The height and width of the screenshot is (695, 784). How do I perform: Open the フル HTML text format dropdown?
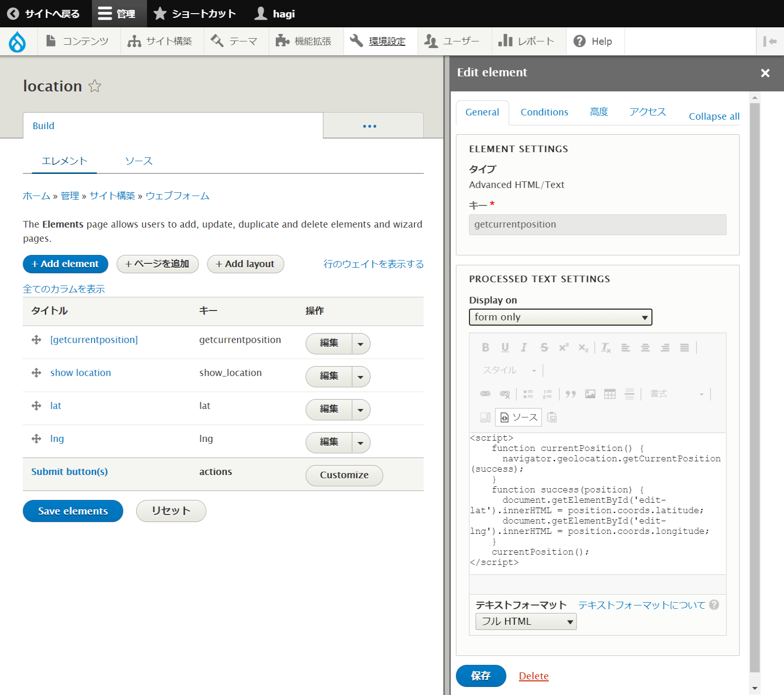click(526, 621)
